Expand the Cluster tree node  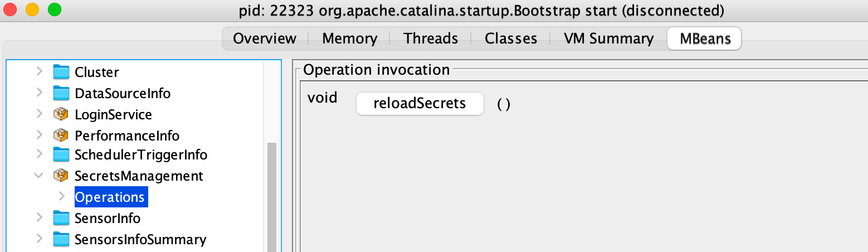coord(39,72)
